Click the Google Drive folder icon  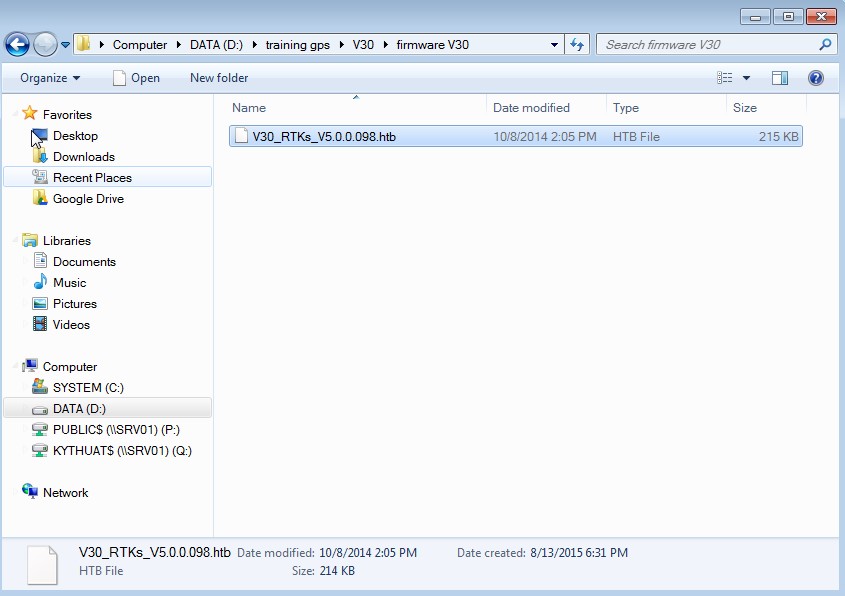40,198
